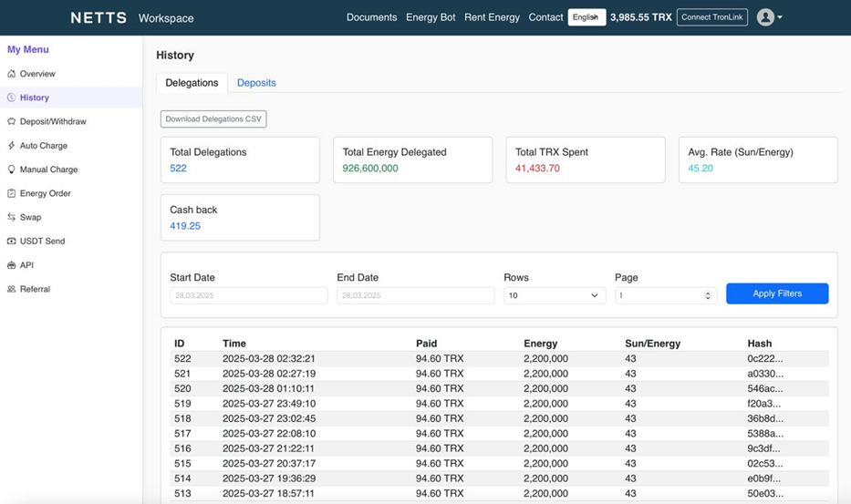Click the Overview home icon
The width and height of the screenshot is (851, 504).
point(11,74)
